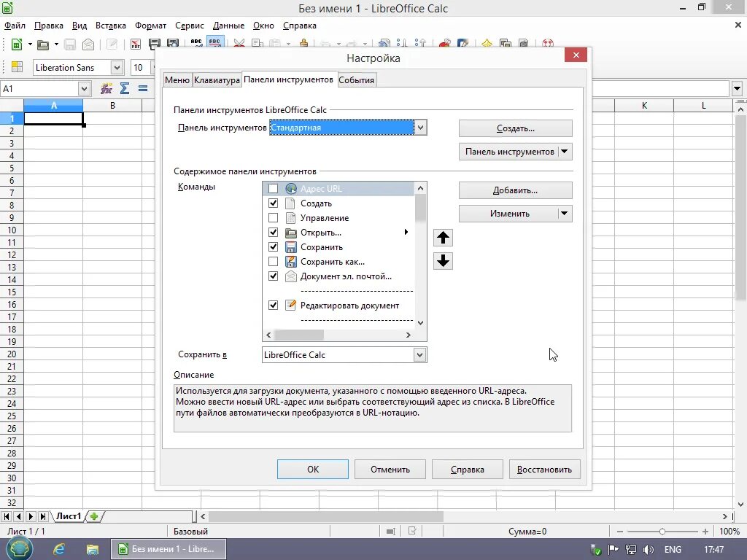This screenshot has height=560, width=747.
Task: Click the zoom out minus button
Action: pyautogui.click(x=620, y=531)
